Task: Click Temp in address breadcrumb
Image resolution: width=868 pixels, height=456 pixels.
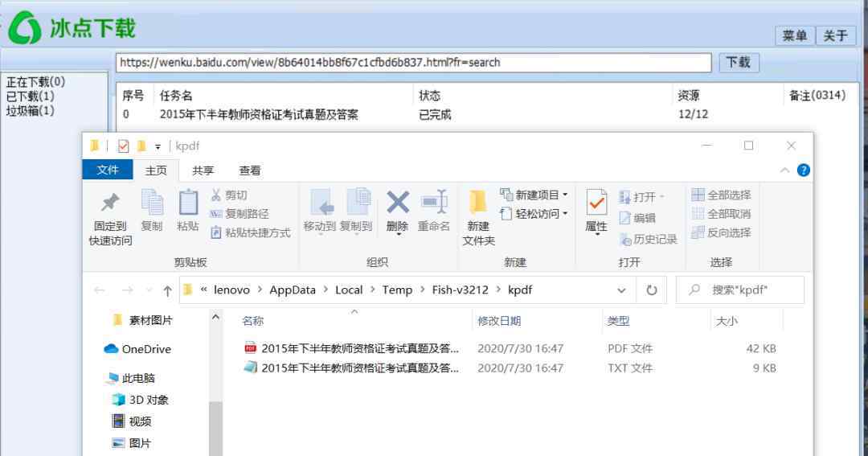Action: (397, 290)
